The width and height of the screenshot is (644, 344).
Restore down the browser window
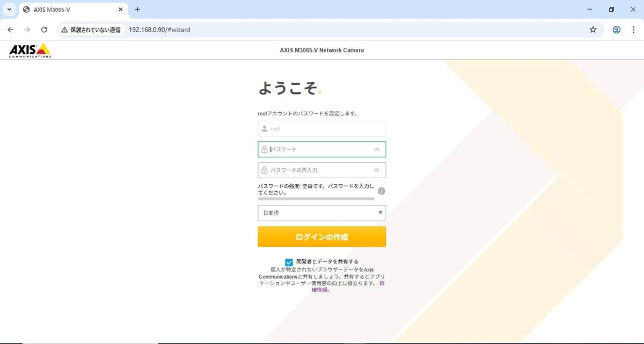coord(611,10)
